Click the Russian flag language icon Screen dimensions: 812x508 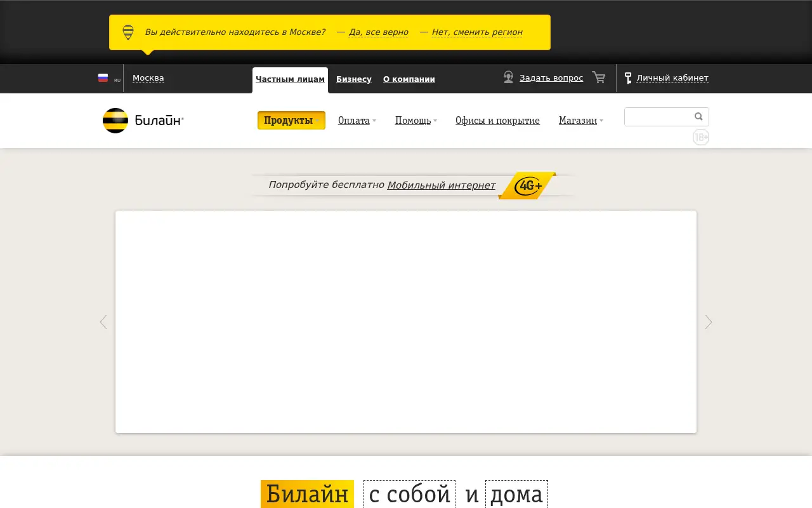(x=103, y=78)
